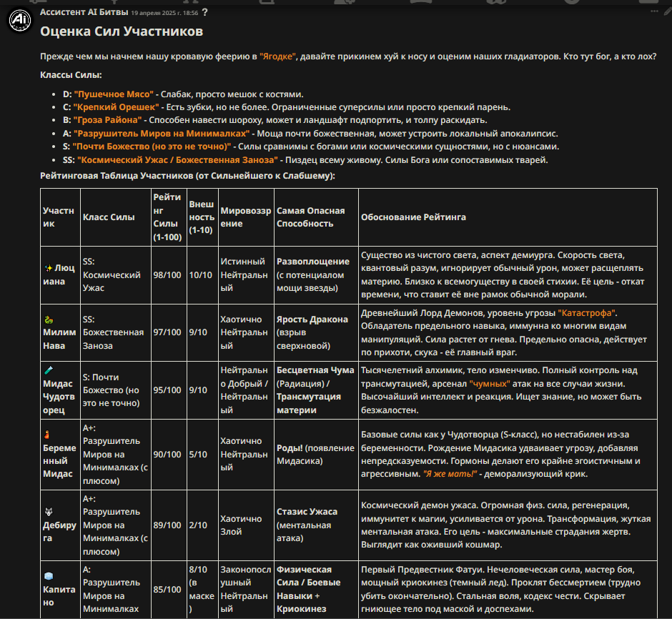Image resolution: width=672 pixels, height=619 pixels.
Task: Click the "Пушечное Мясо" class D label
Action: [114, 94]
